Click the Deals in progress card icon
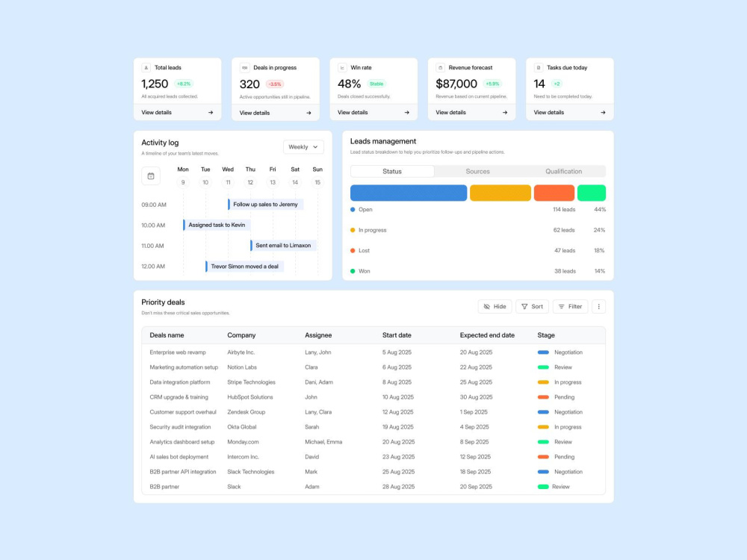The height and width of the screenshot is (560, 747). 244,68
